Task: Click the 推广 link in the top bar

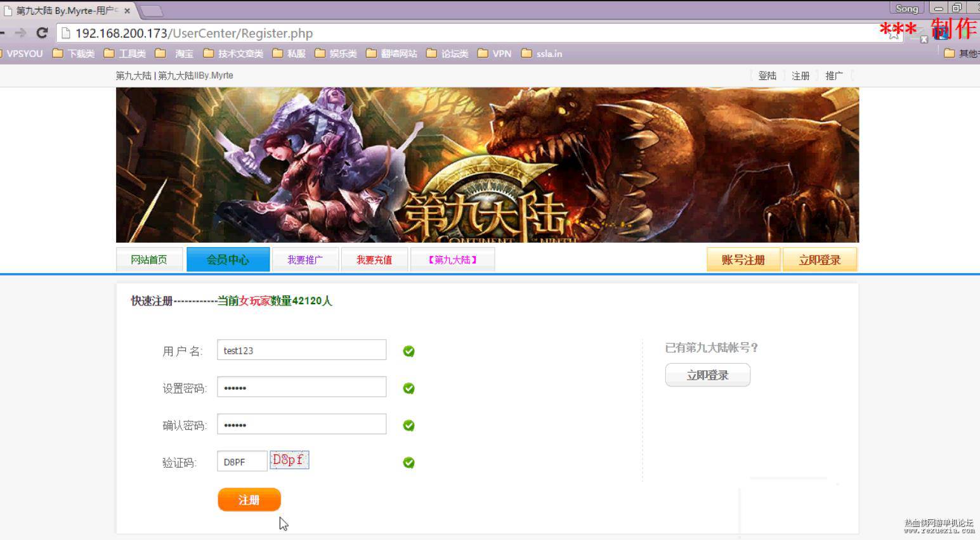Action: (x=834, y=75)
